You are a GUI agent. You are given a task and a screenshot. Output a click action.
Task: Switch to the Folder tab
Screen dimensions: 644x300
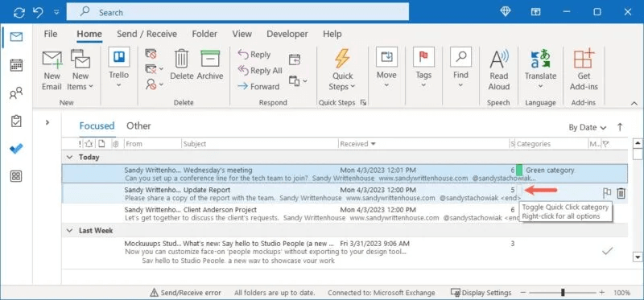click(204, 34)
